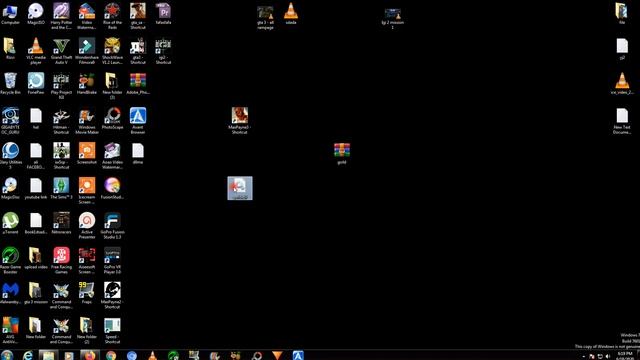Launch Free Racing Games shortcut
640x360 pixels.
61,260
